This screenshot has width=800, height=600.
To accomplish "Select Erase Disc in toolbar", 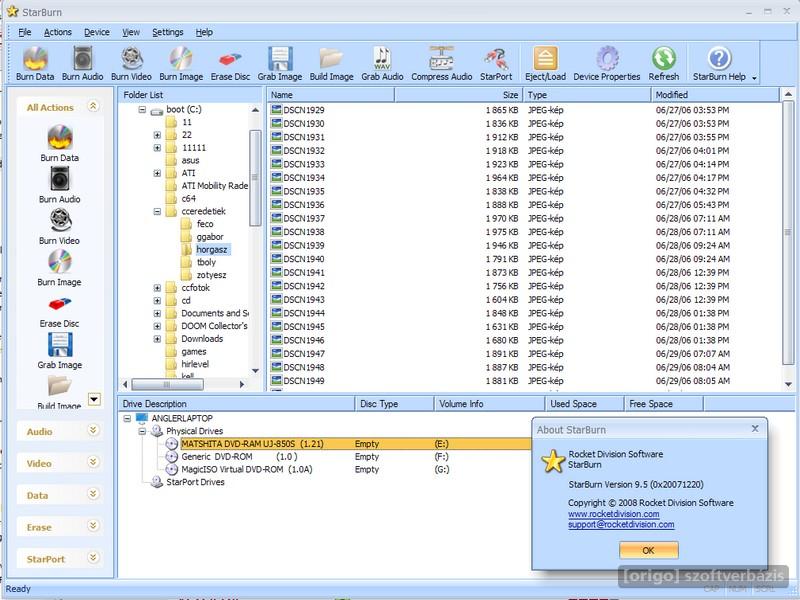I will point(230,64).
